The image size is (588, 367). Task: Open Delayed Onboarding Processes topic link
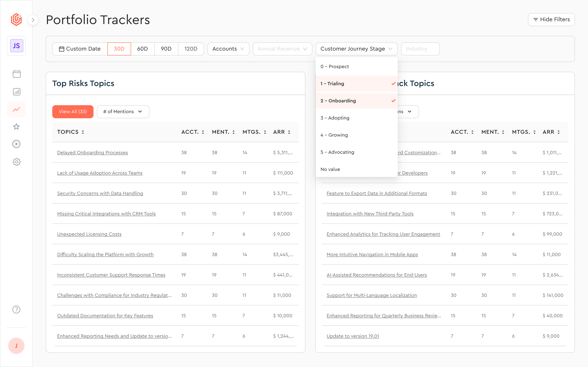[92, 153]
